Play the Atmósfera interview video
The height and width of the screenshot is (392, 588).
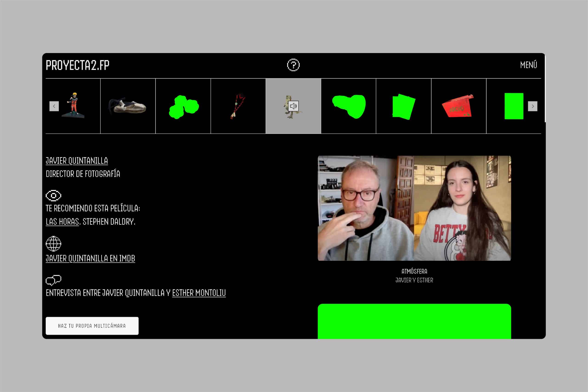click(x=414, y=208)
